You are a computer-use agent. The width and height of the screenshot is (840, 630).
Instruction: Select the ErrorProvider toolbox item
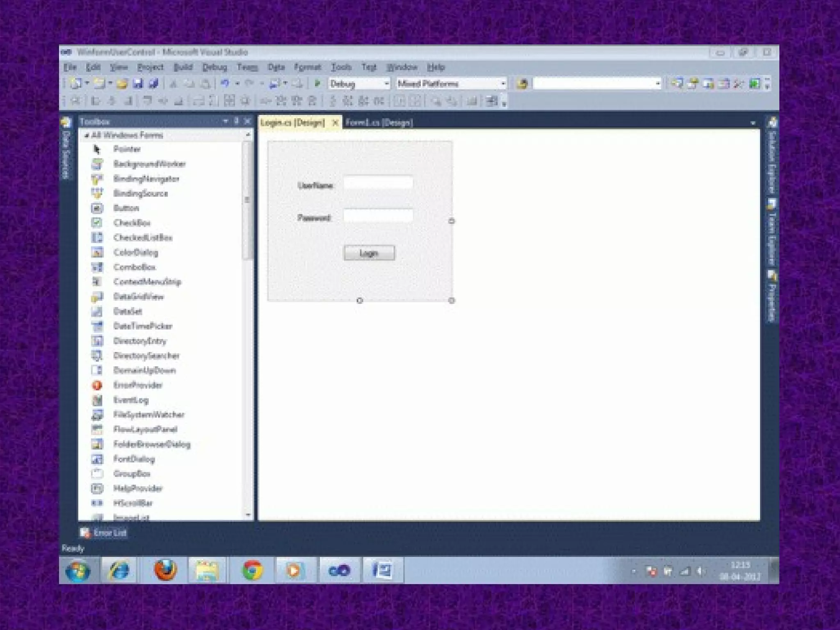tap(138, 385)
